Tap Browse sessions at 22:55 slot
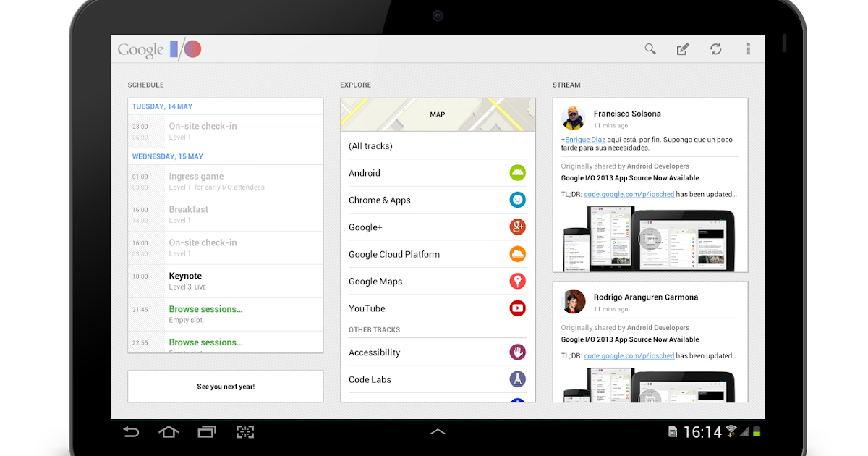This screenshot has height=456, width=868. 226,342
